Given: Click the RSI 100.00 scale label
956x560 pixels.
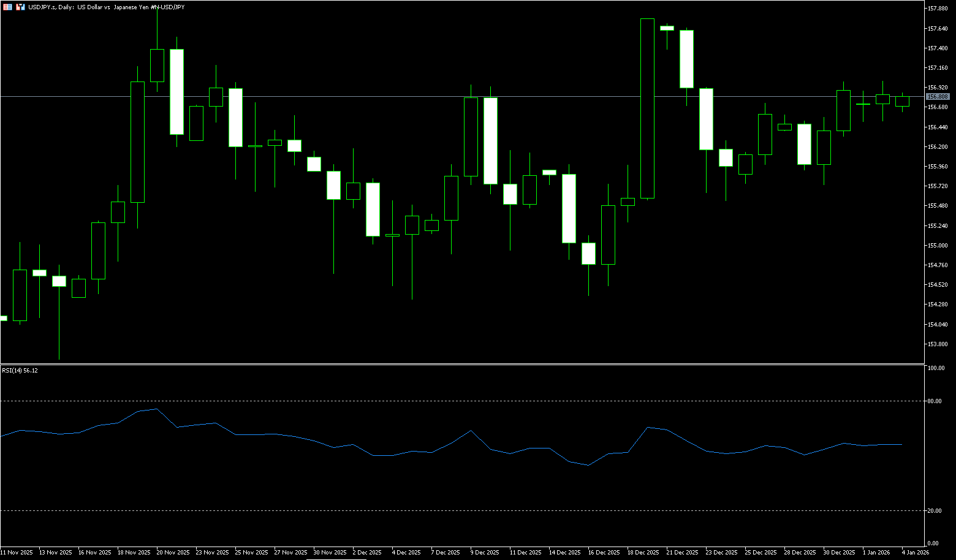Looking at the screenshot, I should click(936, 368).
